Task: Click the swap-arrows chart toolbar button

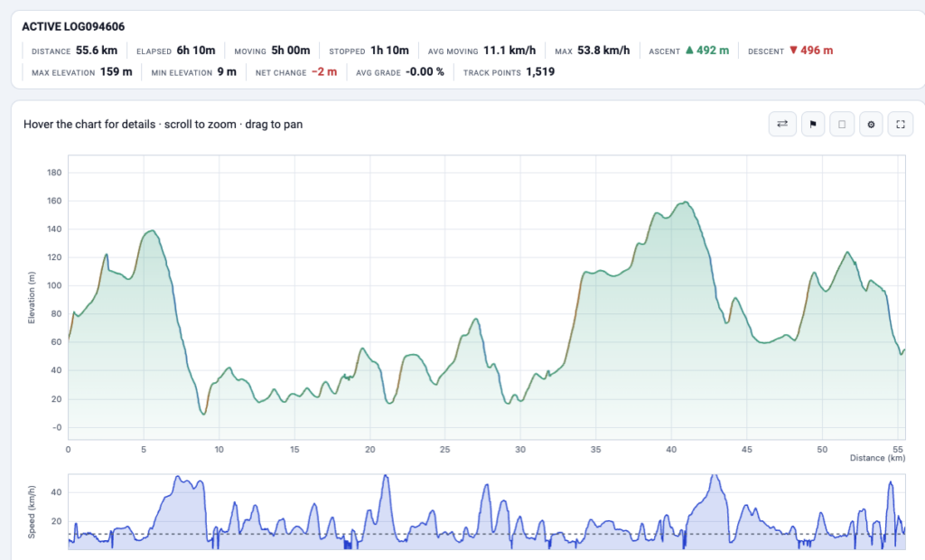Action: (782, 124)
